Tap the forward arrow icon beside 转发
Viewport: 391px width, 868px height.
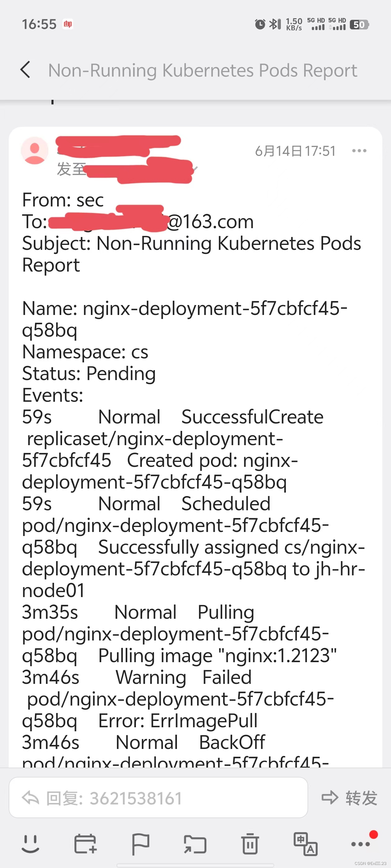click(x=330, y=798)
